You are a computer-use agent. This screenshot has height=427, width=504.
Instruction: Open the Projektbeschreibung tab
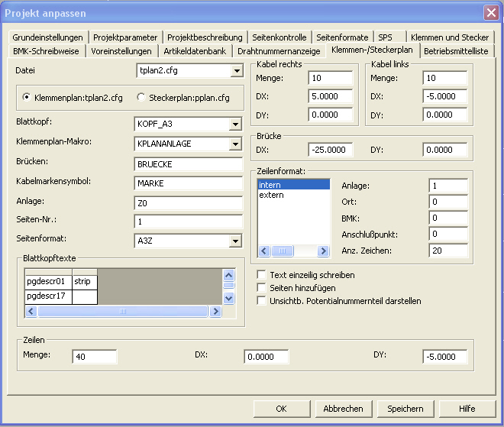pos(205,37)
